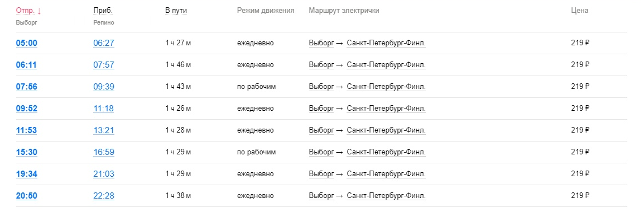
Task: Select the 19:34 departure time
Action: tap(26, 174)
